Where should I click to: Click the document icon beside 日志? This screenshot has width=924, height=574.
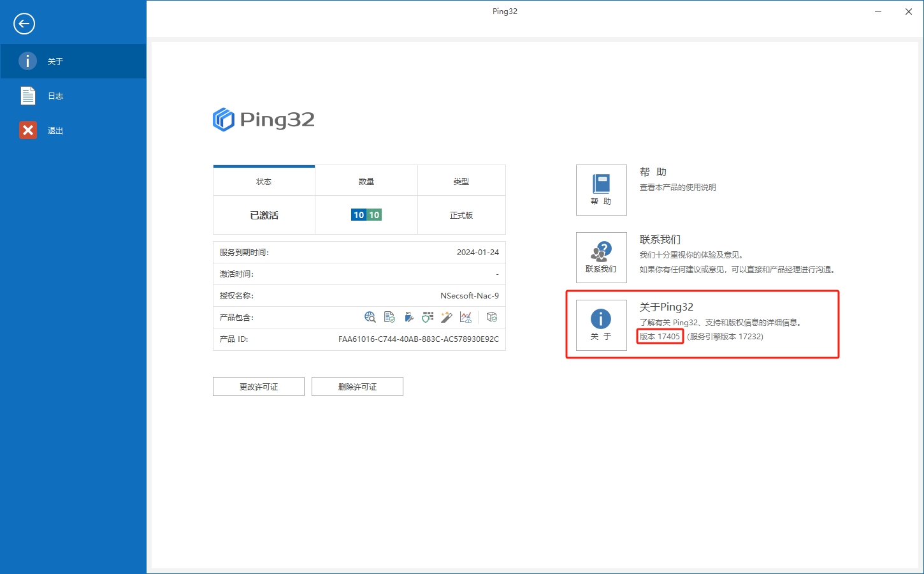pos(27,96)
